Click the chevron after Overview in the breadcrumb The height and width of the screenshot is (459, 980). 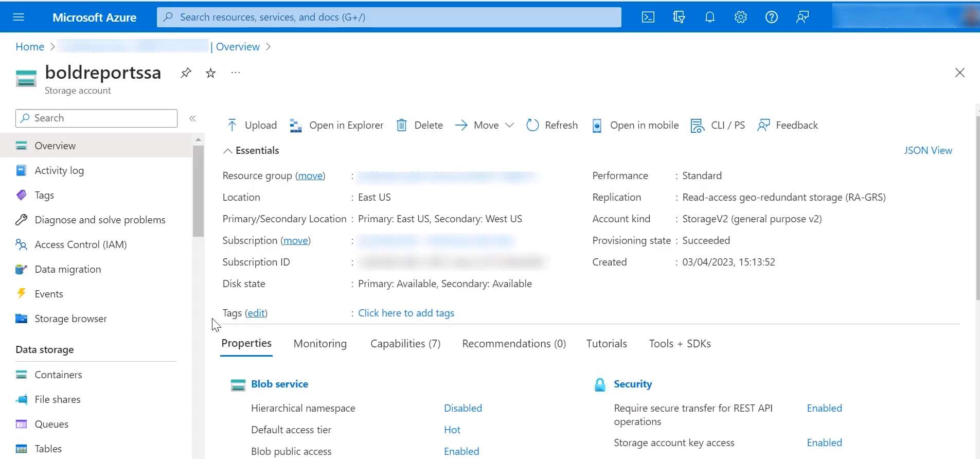(268, 47)
